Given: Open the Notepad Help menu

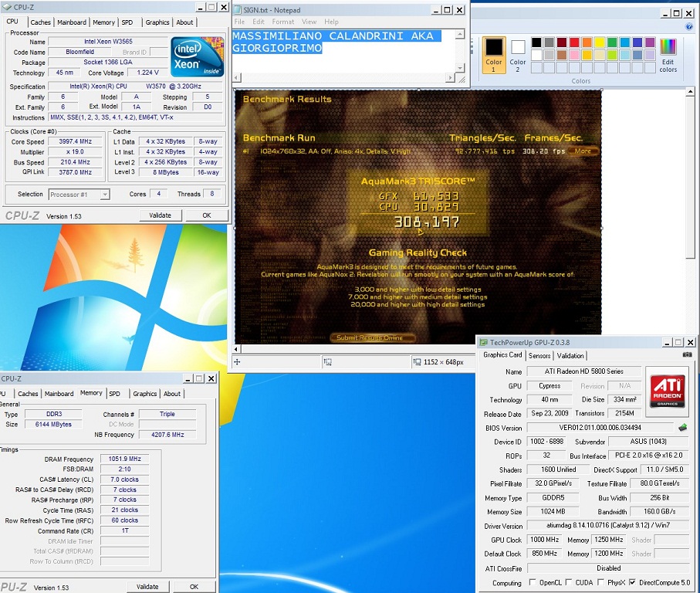Looking at the screenshot, I should coord(331,22).
